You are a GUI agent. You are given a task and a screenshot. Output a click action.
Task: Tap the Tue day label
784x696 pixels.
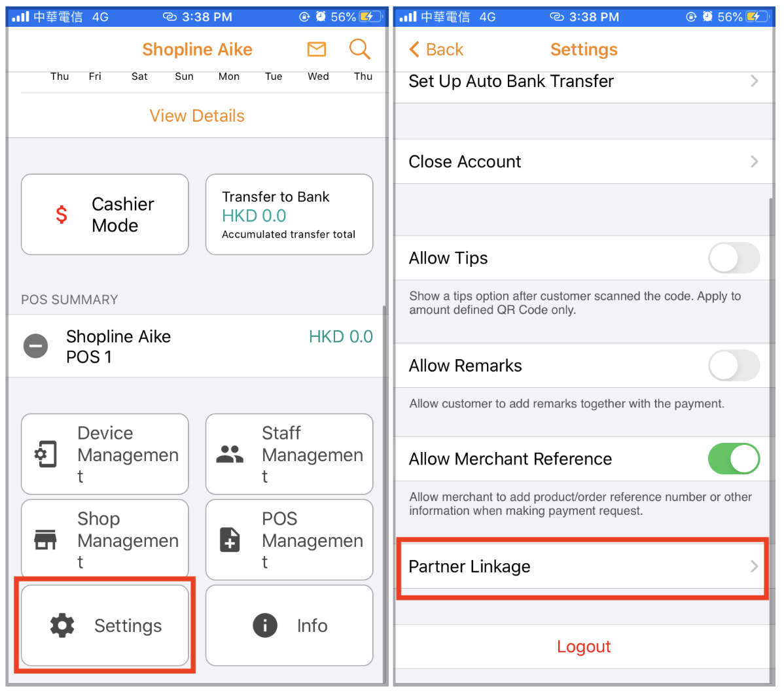click(x=274, y=77)
